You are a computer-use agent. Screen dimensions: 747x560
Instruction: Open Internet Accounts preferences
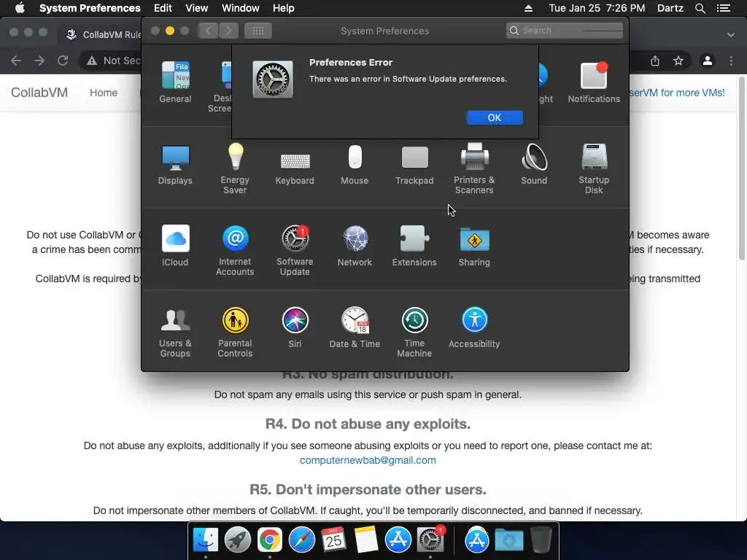click(235, 251)
